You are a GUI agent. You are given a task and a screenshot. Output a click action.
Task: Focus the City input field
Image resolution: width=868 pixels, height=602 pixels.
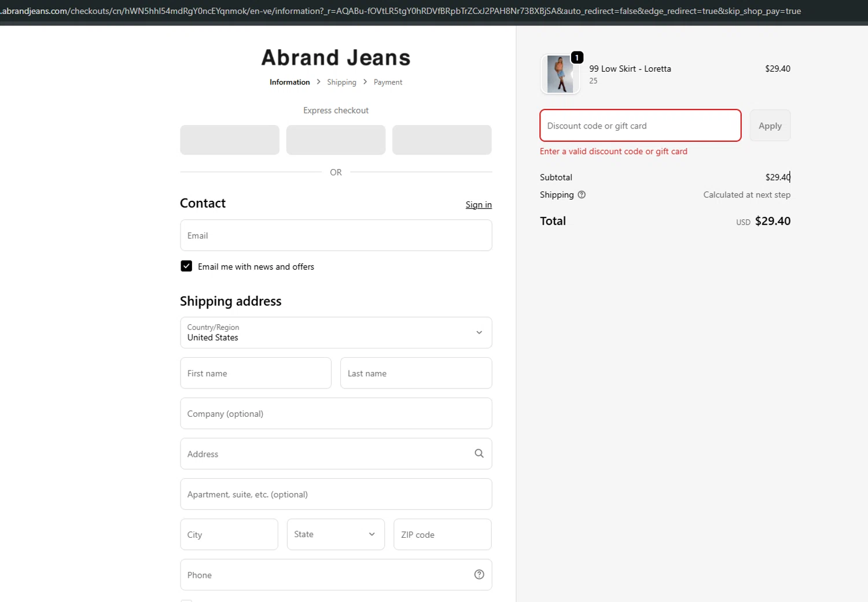tap(229, 534)
